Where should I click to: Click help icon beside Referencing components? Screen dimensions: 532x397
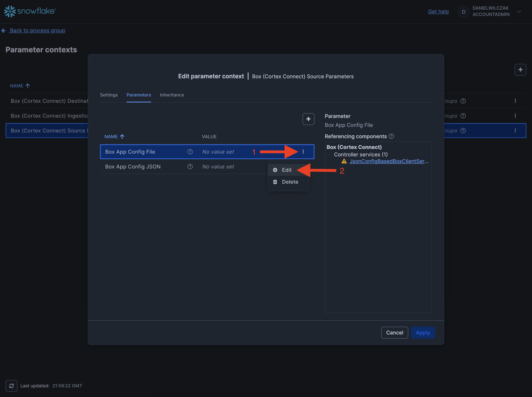click(x=391, y=136)
